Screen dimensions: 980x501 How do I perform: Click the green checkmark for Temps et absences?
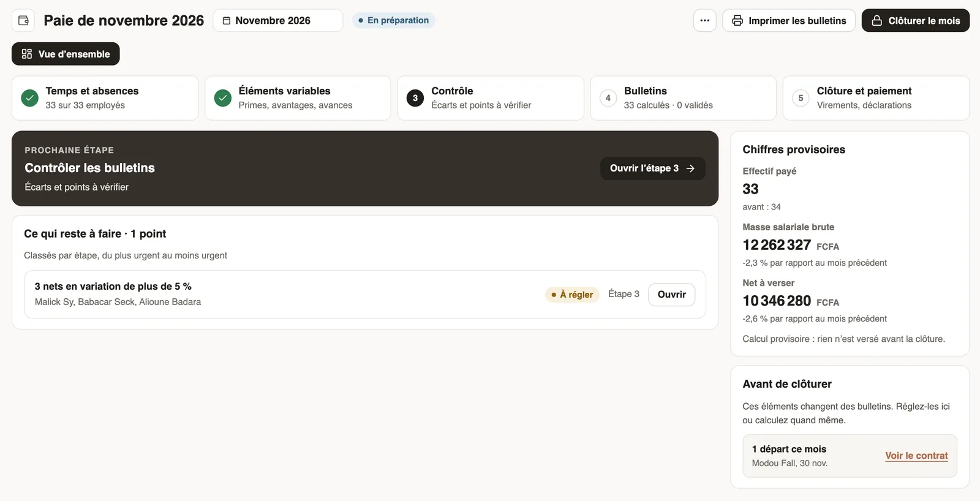coord(29,98)
